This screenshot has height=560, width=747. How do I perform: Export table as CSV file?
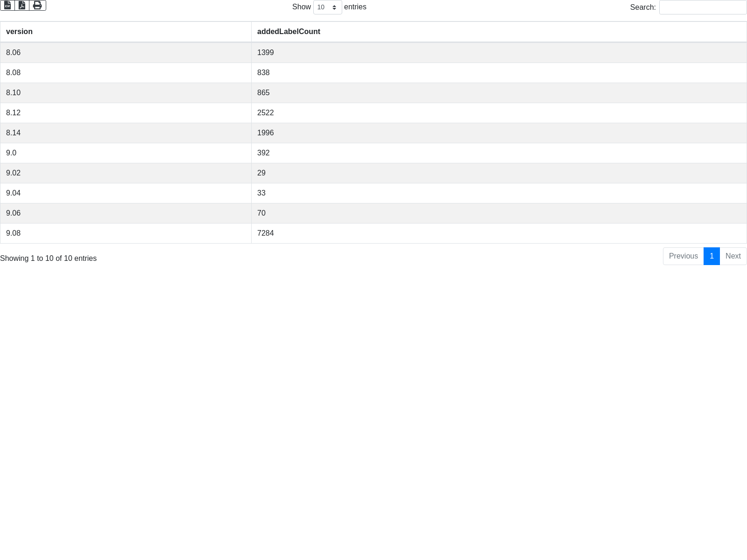[7, 6]
